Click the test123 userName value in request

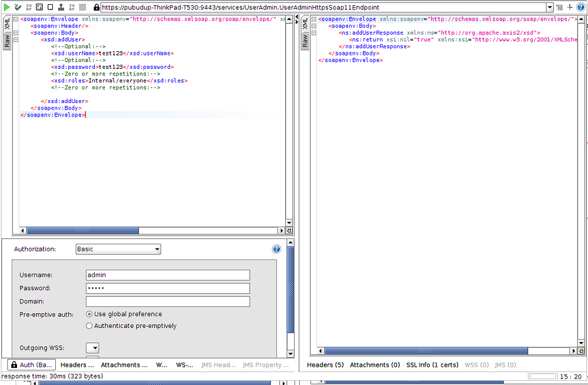(111, 54)
